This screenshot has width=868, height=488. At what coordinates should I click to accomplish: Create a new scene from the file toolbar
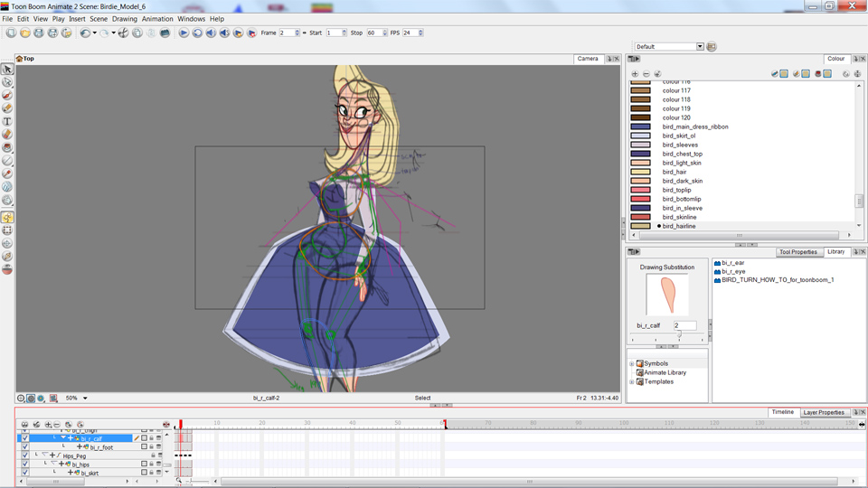pyautogui.click(x=11, y=33)
